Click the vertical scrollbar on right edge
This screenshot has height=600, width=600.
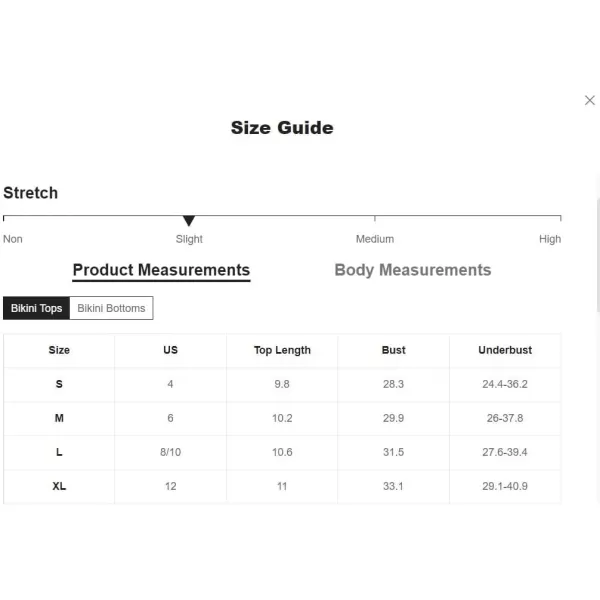598,255
